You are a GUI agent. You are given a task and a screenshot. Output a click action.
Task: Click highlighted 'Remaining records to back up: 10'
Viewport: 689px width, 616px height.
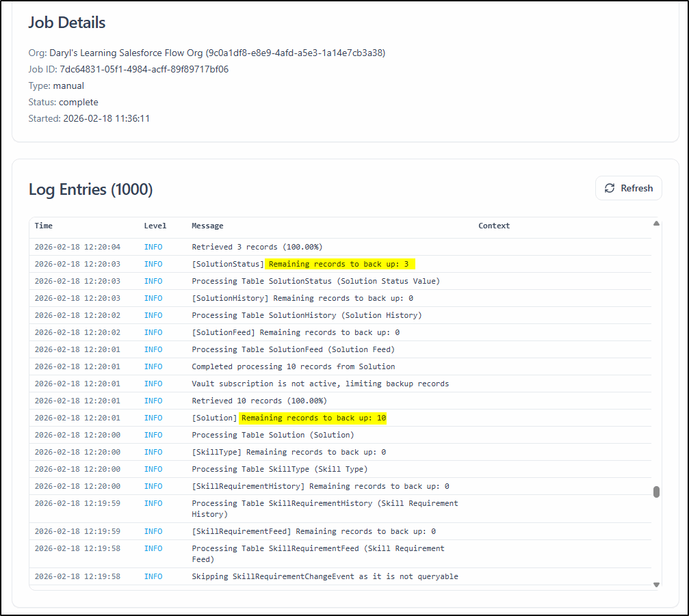point(313,418)
